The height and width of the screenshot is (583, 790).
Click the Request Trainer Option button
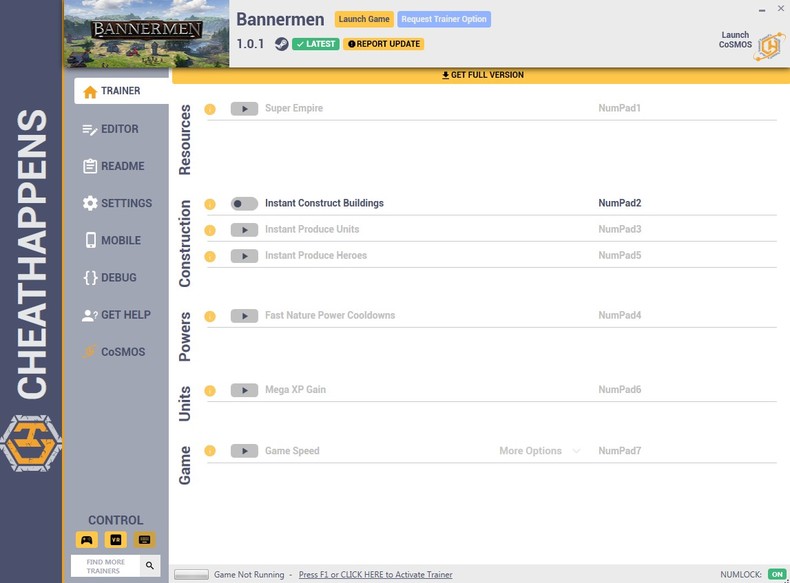444,19
